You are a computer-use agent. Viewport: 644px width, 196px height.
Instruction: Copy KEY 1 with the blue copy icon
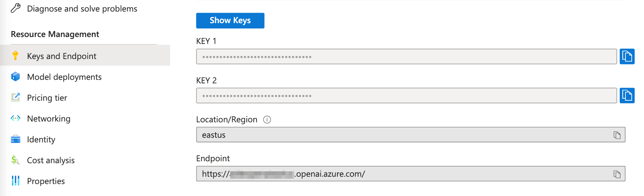[627, 57]
